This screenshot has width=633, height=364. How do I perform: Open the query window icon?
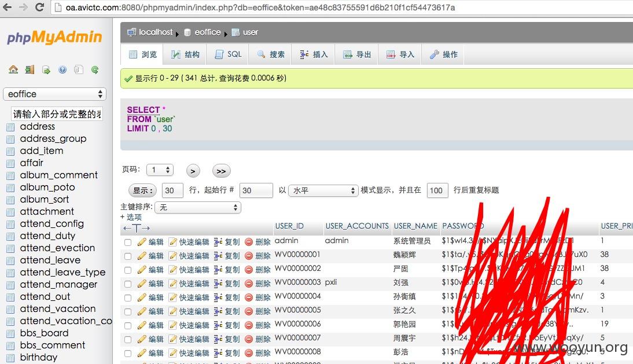point(46,70)
